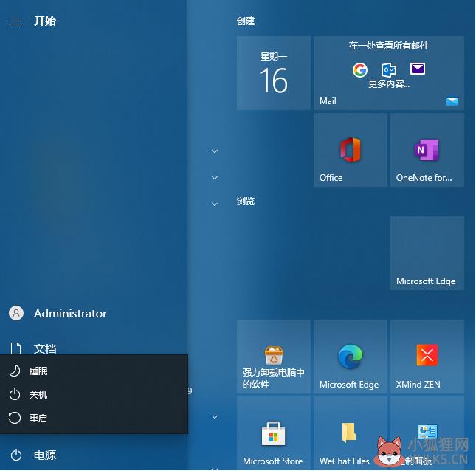The height and width of the screenshot is (471, 476).
Task: Click the 关机 shutdown power icon
Action: [x=15, y=394]
